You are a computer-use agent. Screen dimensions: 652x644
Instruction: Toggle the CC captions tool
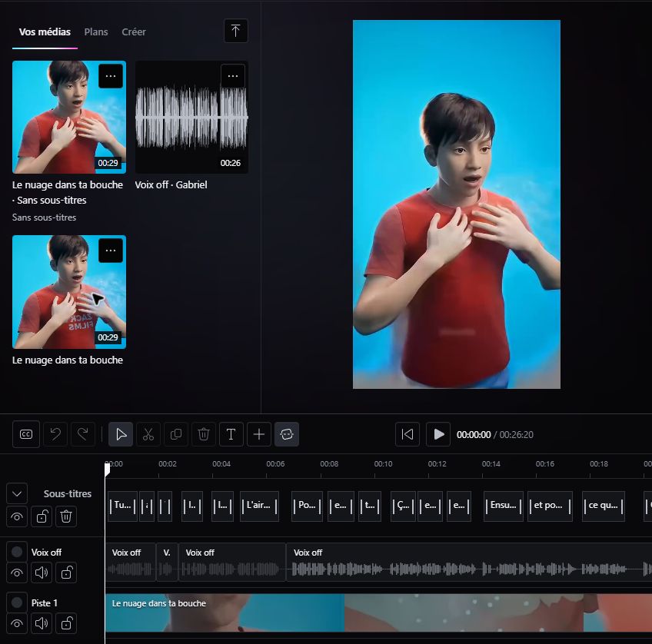(26, 434)
